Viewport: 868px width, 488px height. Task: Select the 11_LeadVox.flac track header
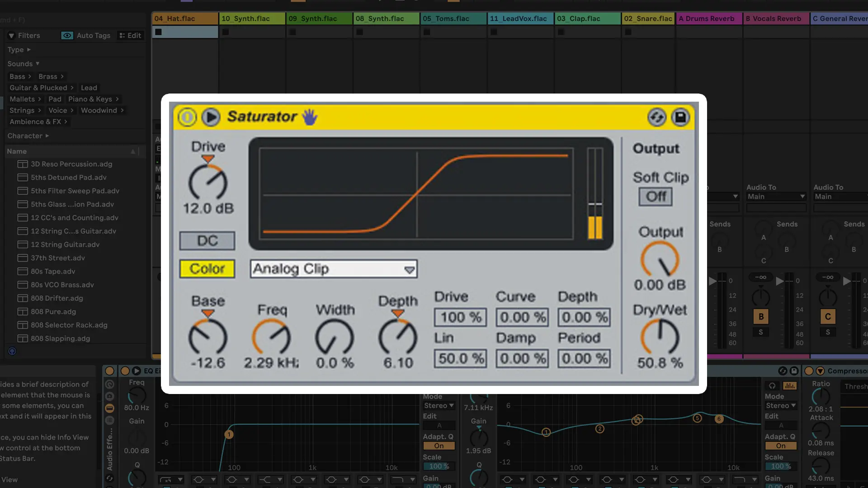coord(520,19)
